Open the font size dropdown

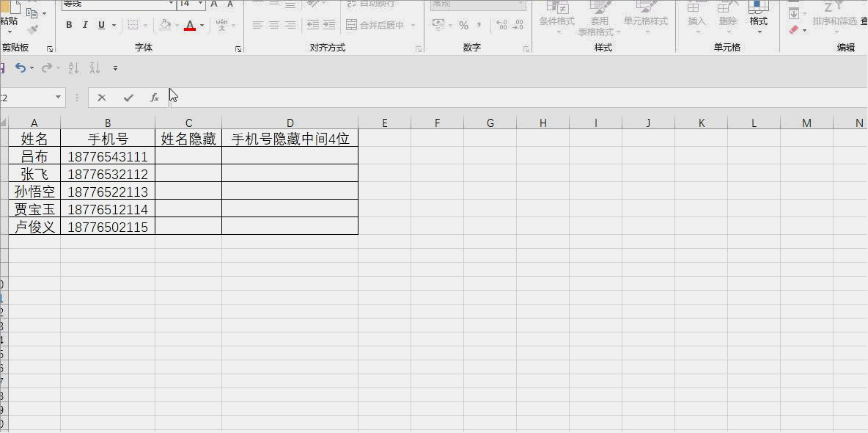(x=200, y=4)
